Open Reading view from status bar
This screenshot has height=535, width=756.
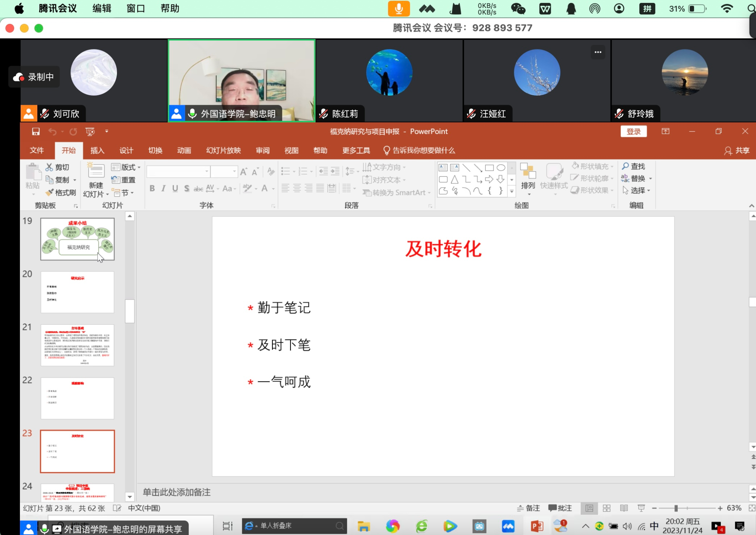tap(624, 508)
